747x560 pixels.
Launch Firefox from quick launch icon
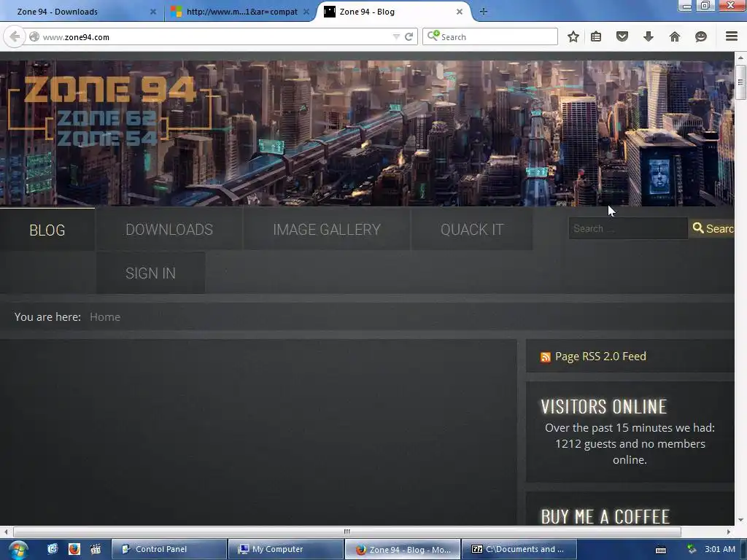pyautogui.click(x=74, y=549)
